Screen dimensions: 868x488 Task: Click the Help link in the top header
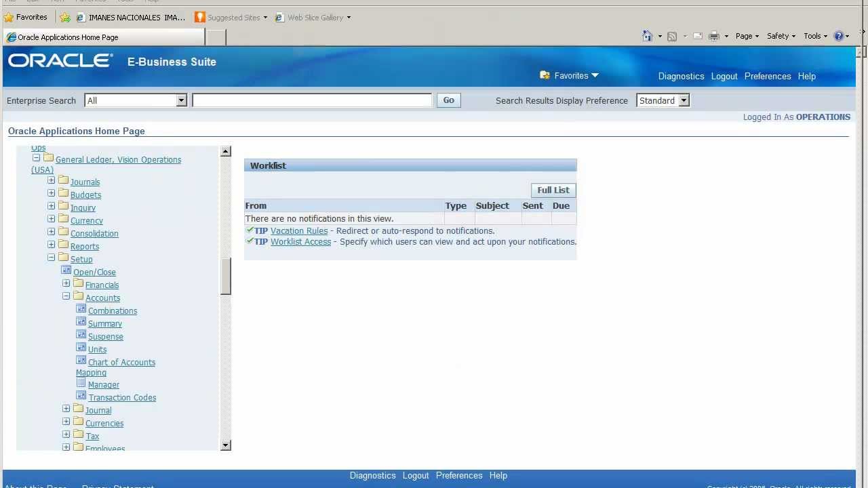coord(806,76)
